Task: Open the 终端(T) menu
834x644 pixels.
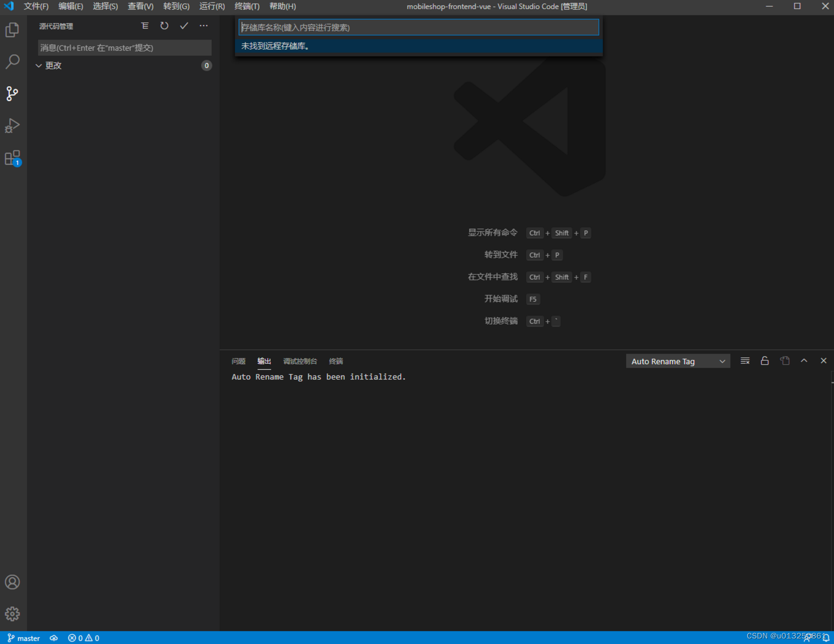Action: coord(247,7)
